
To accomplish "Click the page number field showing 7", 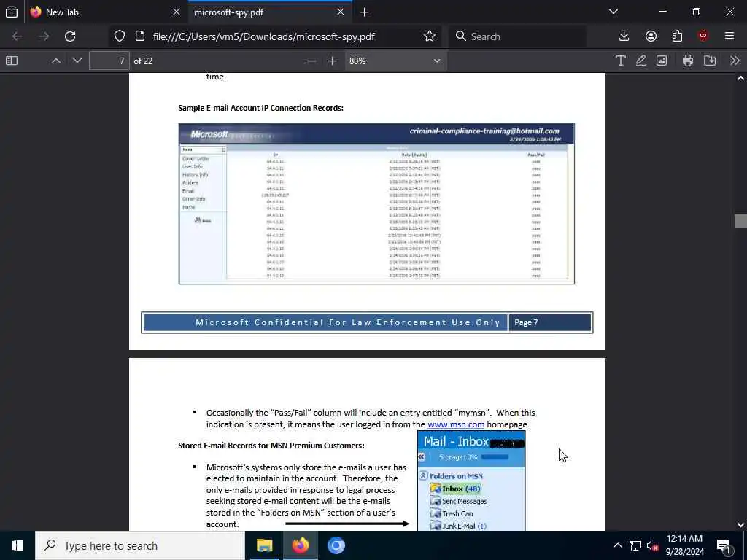I will tap(109, 61).
